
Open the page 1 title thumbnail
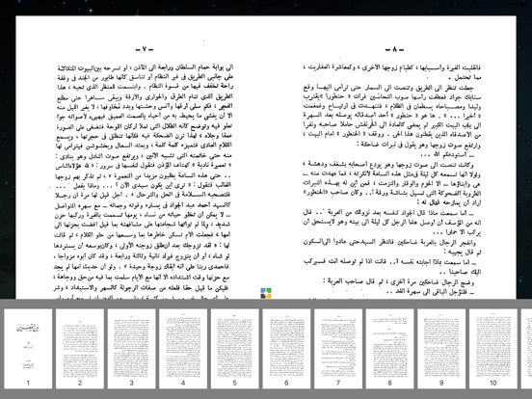28,349
